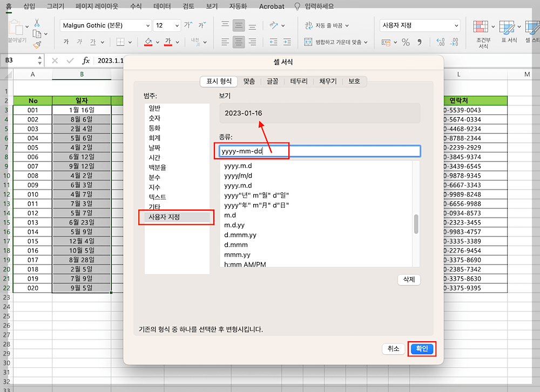The width and height of the screenshot is (540, 392).
Task: Switch to the 채우기 tab in dialog
Action: coord(328,82)
